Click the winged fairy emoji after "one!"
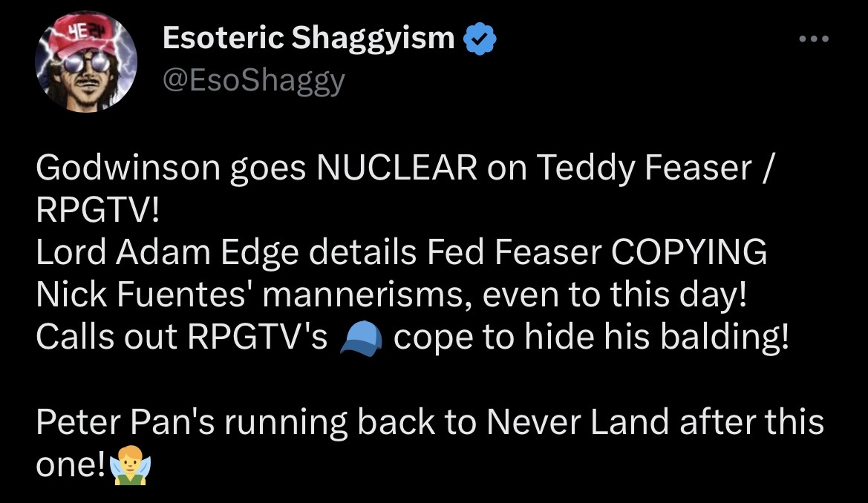Screen dimensions: 868x503 130,465
